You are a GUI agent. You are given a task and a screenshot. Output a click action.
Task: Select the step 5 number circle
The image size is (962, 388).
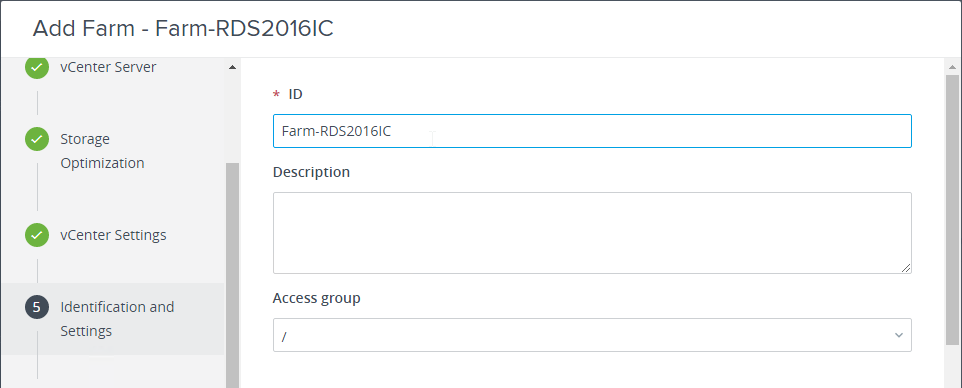(37, 306)
